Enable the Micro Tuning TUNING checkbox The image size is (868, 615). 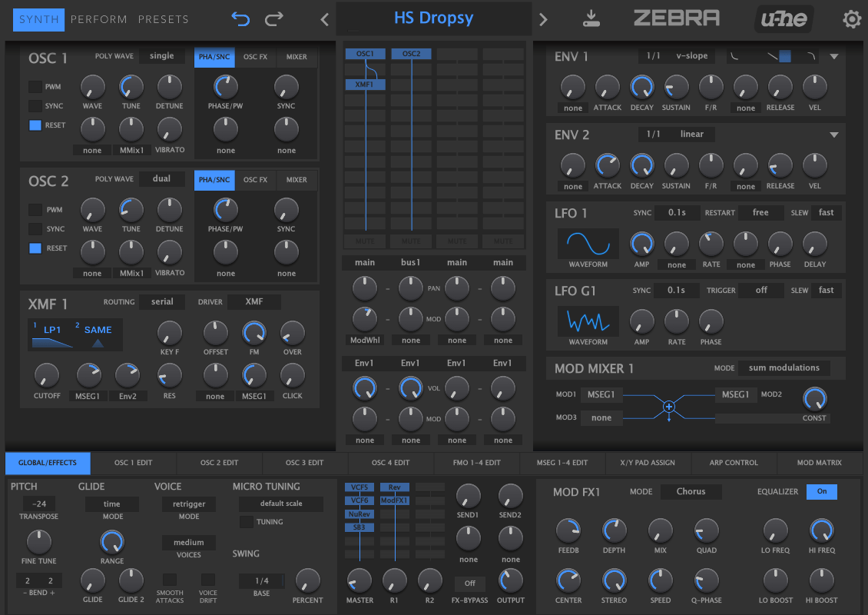pos(247,522)
